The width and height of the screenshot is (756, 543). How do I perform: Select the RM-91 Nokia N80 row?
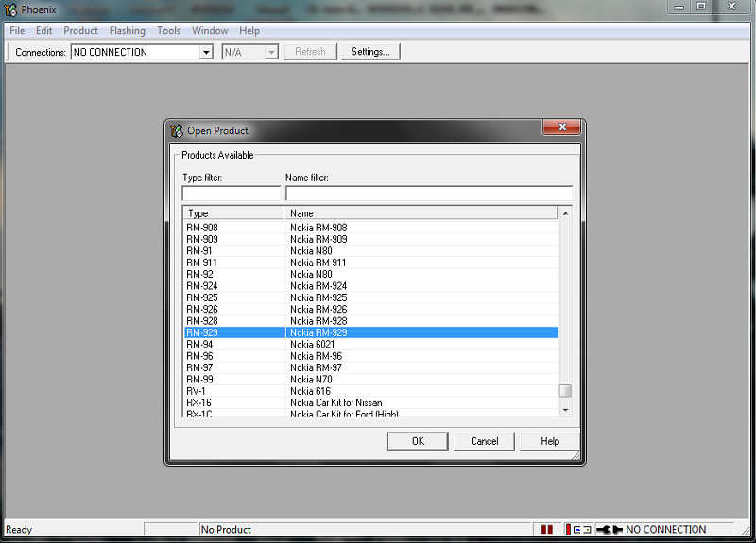[x=371, y=250]
